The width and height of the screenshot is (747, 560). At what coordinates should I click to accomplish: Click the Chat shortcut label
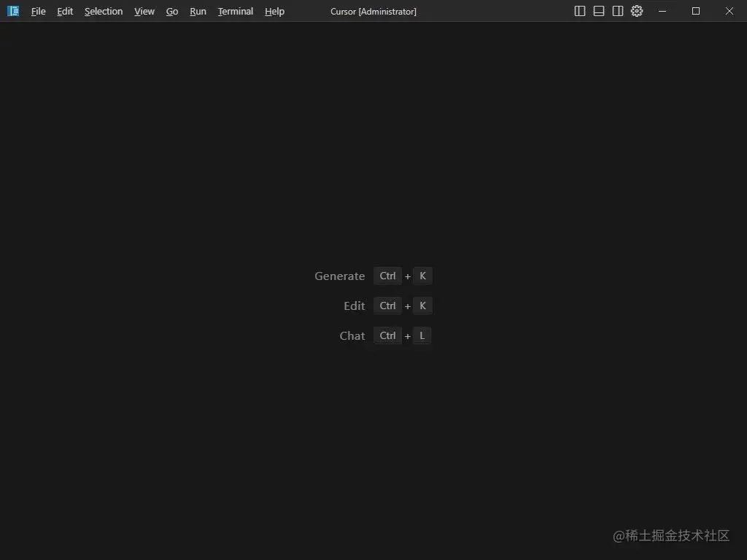[352, 335]
